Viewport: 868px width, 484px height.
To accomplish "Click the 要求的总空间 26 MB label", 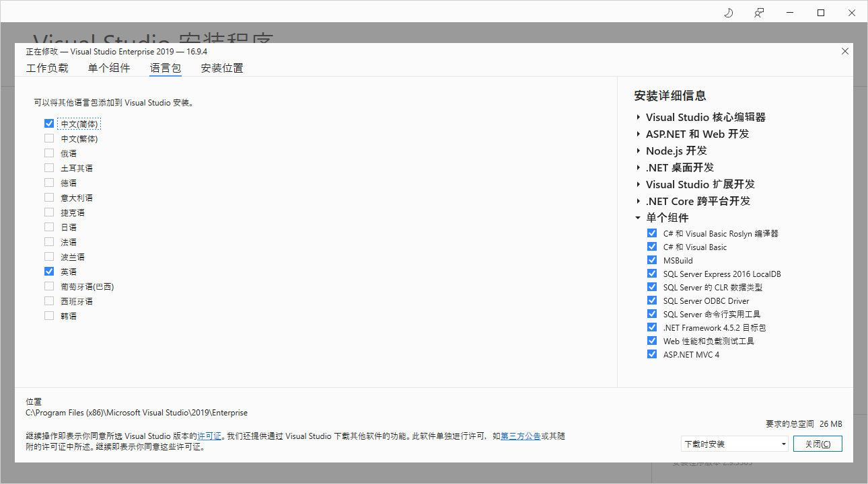I will click(x=803, y=424).
